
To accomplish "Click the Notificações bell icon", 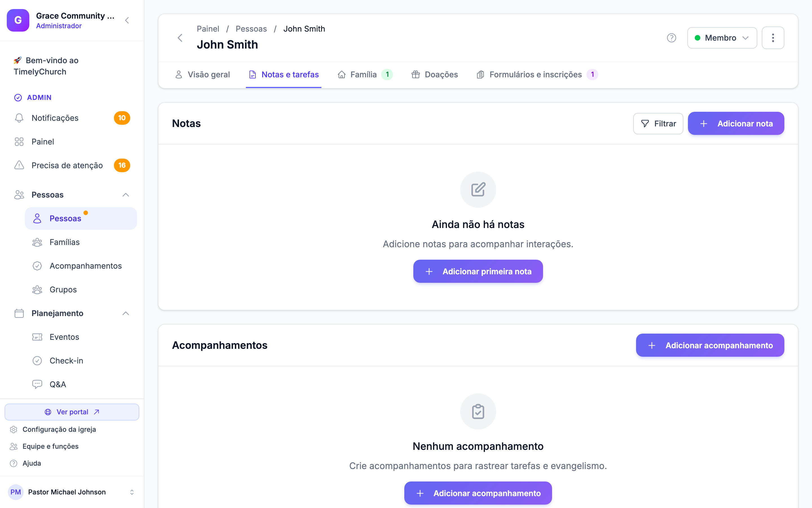I will tap(19, 118).
